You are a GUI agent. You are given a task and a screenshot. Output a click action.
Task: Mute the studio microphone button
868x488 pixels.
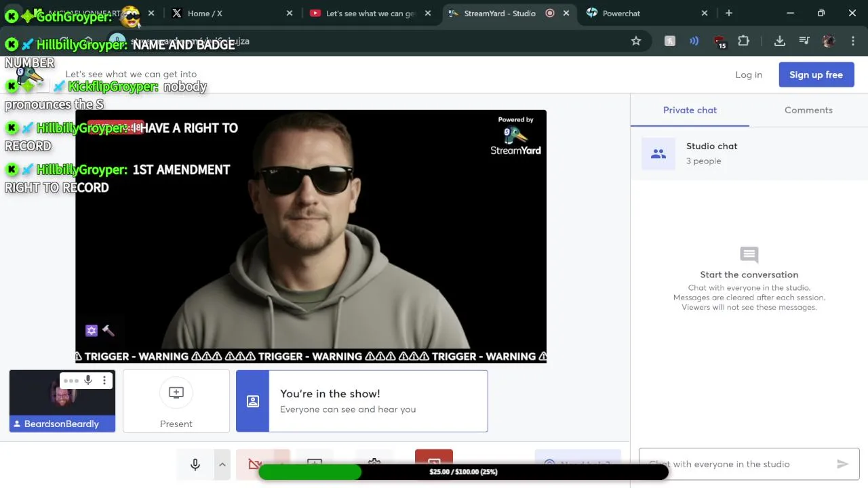pyautogui.click(x=195, y=464)
